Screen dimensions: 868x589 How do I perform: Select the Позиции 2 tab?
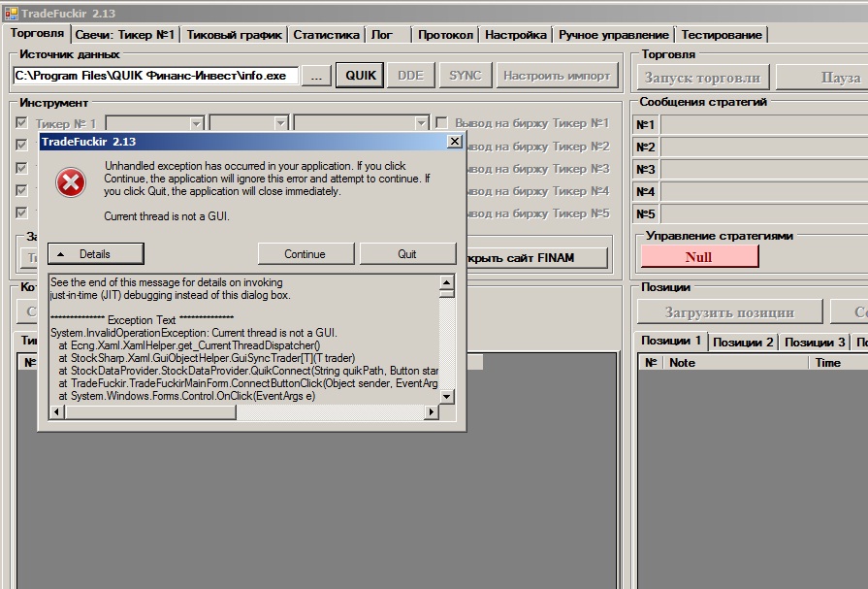(x=743, y=343)
